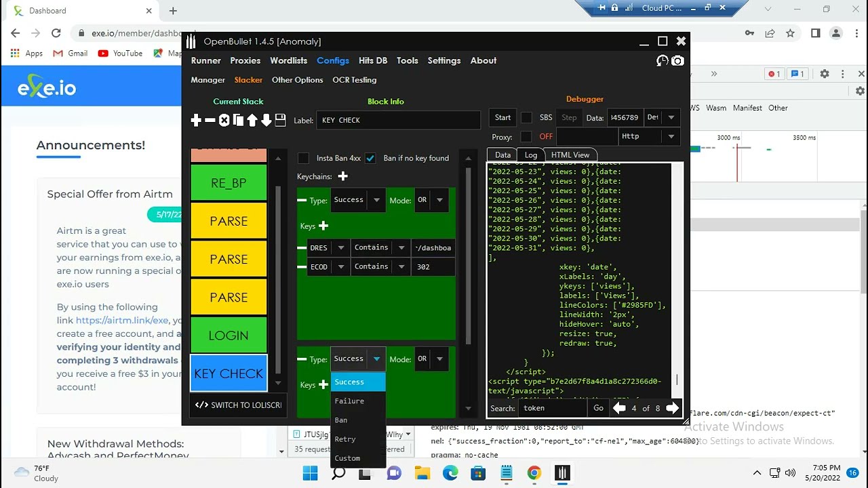Image resolution: width=868 pixels, height=488 pixels.
Task: Open the debugger data type dropdown
Action: point(661,117)
